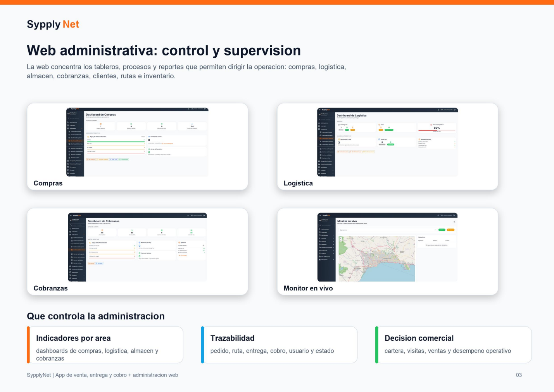The width and height of the screenshot is (554, 392).
Task: Open the Logistica dashboard screenshot
Action: 387,142
